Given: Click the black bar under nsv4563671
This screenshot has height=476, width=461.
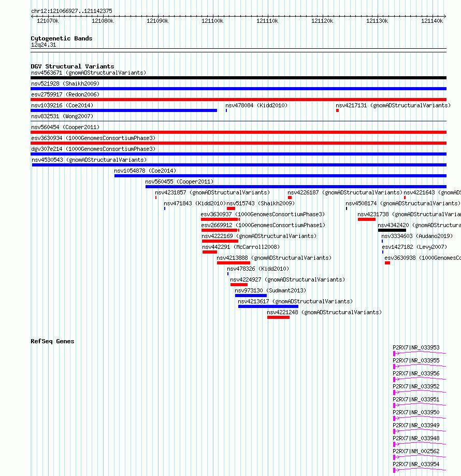Looking at the screenshot, I should (238, 78).
